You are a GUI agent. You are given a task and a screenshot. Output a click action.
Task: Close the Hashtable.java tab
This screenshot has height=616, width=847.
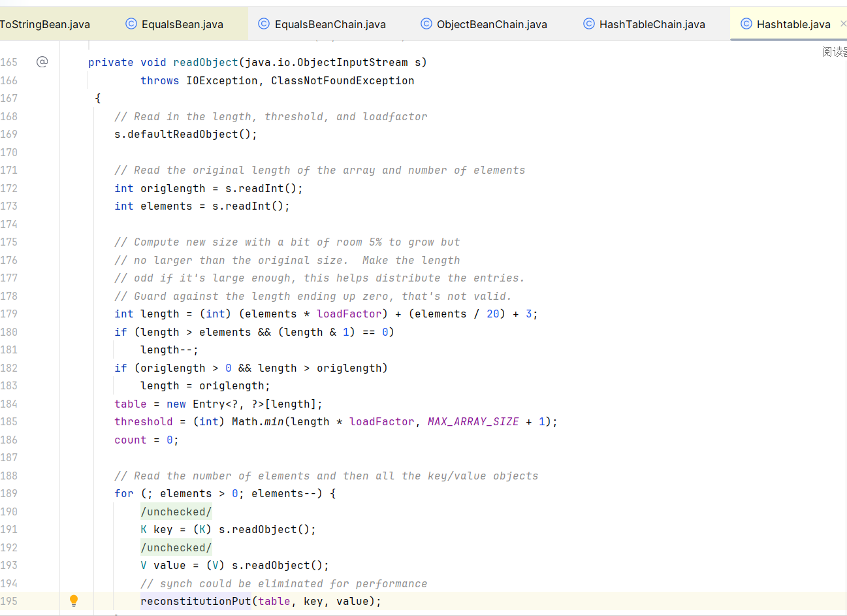point(843,24)
